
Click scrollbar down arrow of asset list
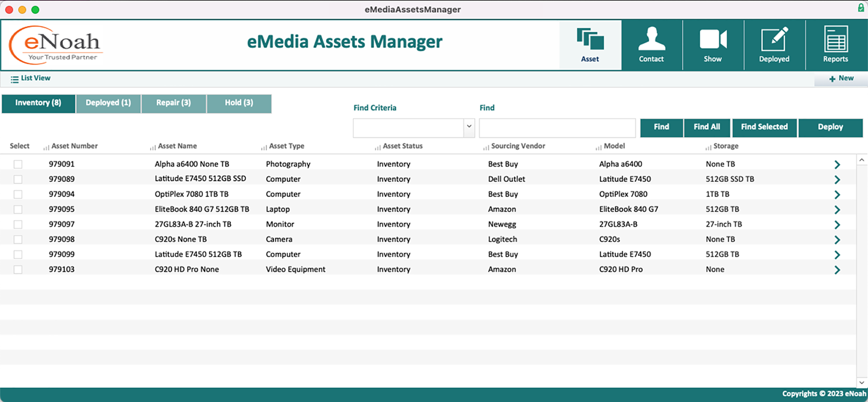(862, 382)
